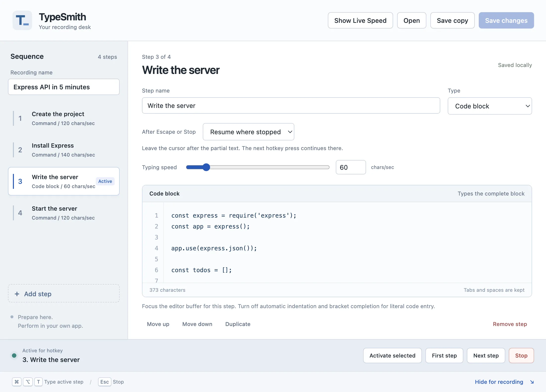
Task: Duplicate the current step
Action: tap(238, 324)
